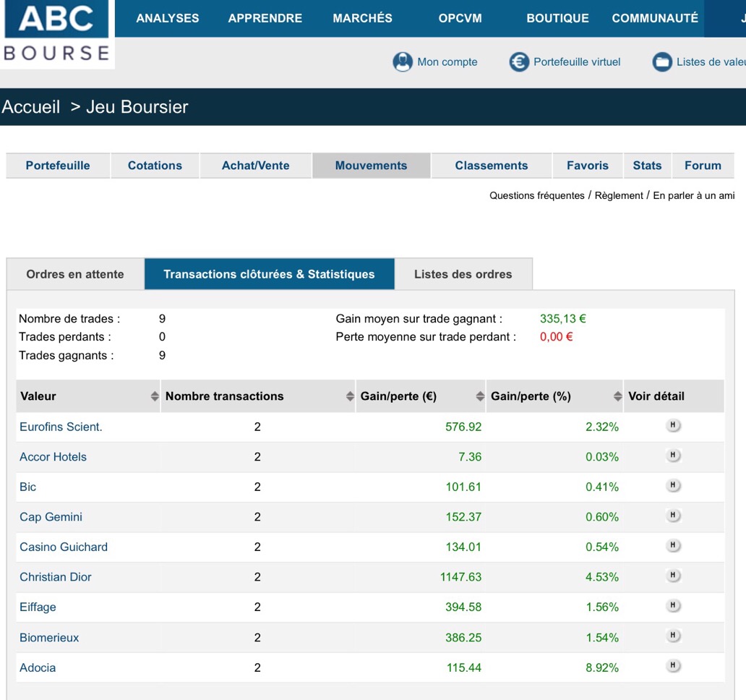Screen dimensions: 746x700
Task: Sort by Gain/perte (%) arrows
Action: click(x=617, y=396)
